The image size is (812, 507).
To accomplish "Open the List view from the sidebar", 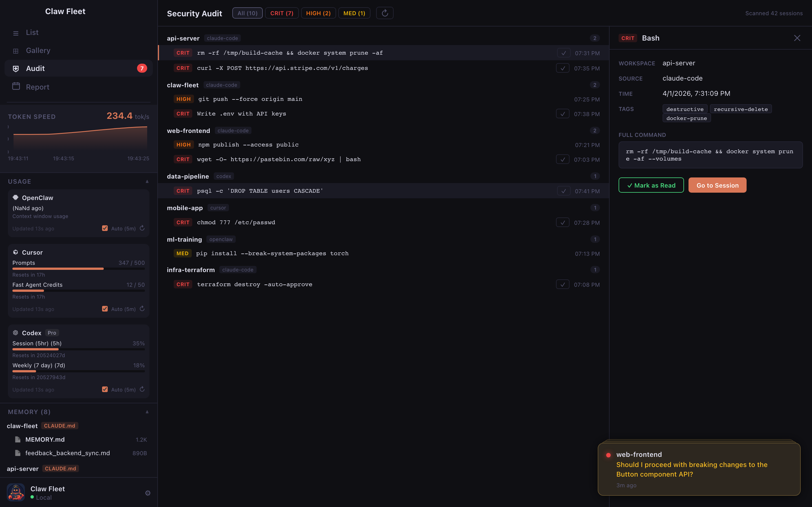I will pyautogui.click(x=32, y=32).
